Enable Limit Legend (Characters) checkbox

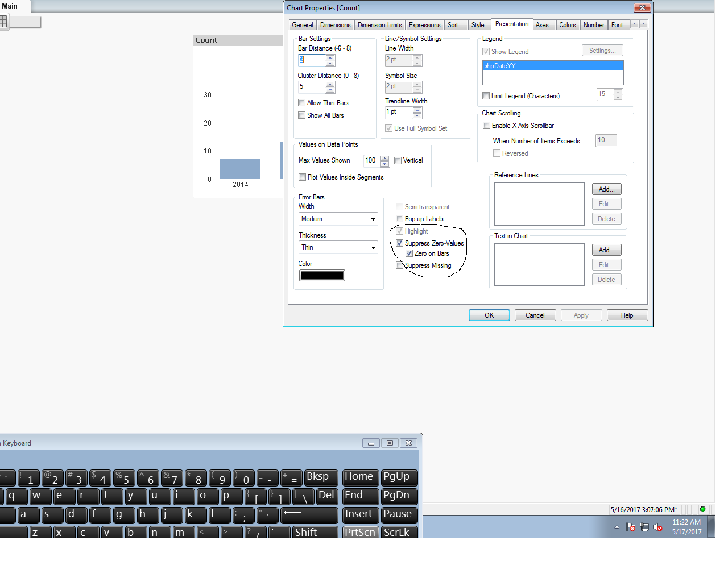click(486, 96)
